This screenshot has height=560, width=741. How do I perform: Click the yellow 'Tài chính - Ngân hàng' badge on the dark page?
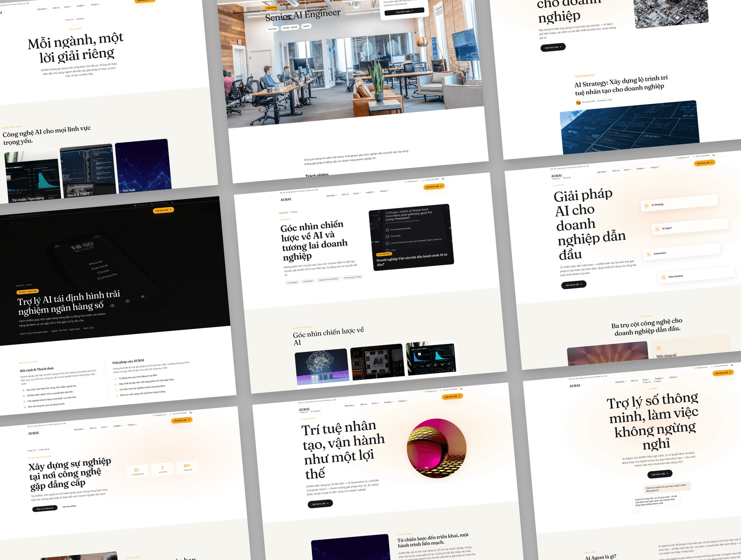pos(28,292)
